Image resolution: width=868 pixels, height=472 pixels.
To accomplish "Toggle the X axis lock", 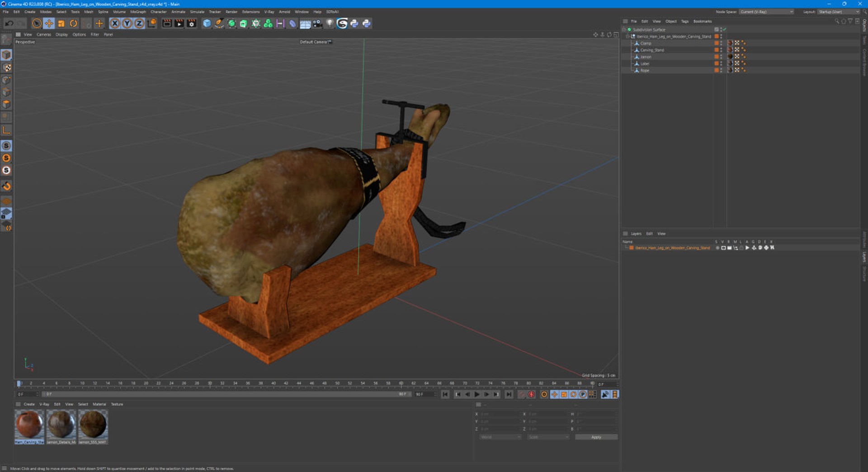I will [115, 24].
